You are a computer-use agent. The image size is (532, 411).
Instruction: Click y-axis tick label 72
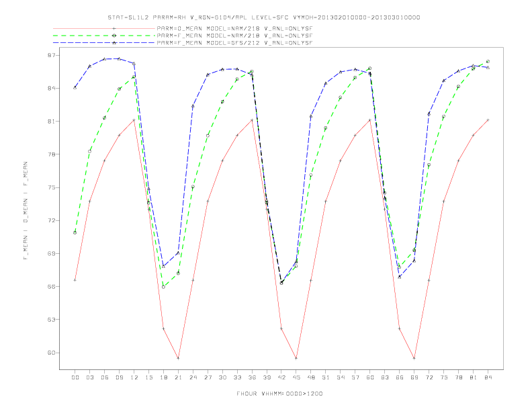52,220
